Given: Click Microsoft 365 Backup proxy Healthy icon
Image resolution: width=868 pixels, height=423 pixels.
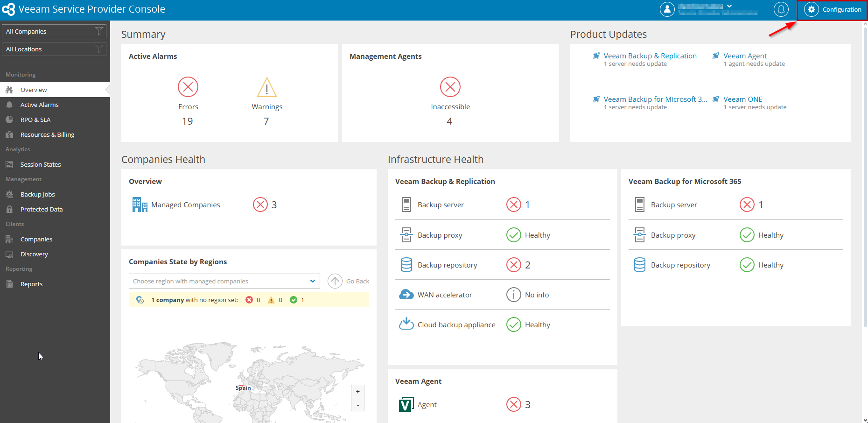Looking at the screenshot, I should (x=747, y=235).
